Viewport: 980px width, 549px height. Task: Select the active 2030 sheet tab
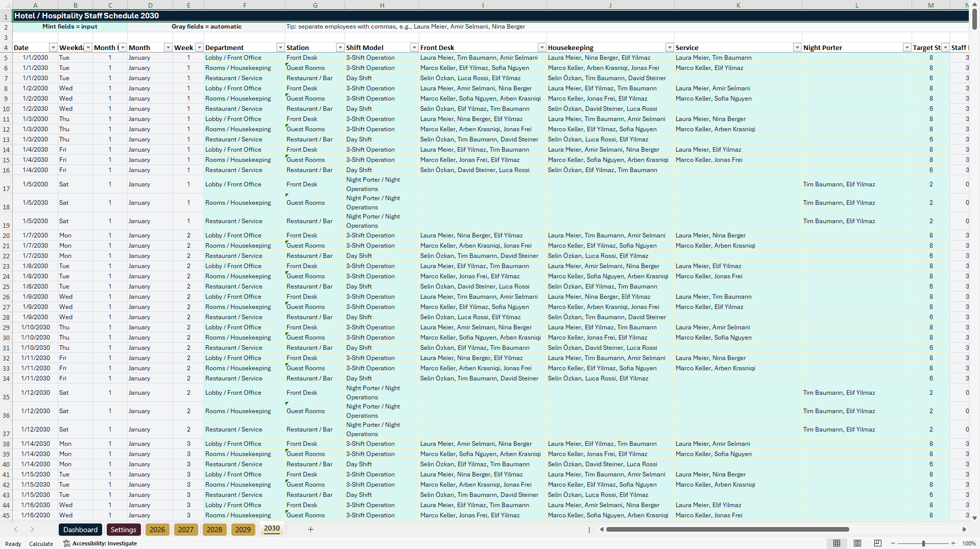272,529
